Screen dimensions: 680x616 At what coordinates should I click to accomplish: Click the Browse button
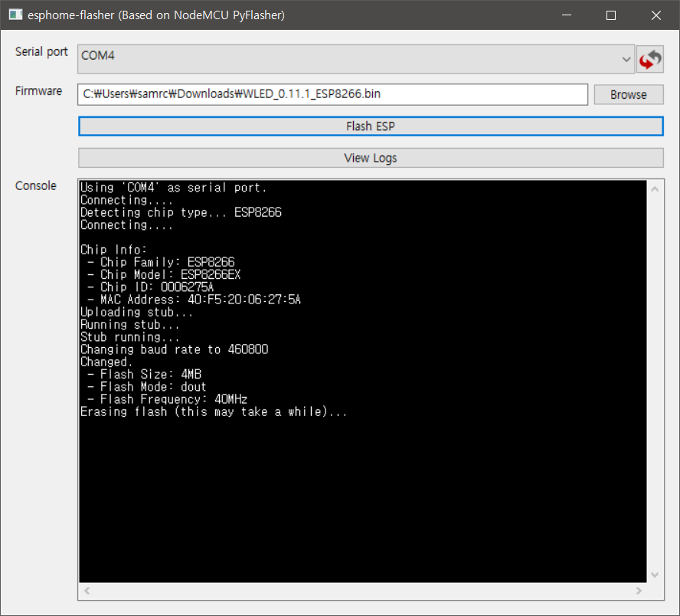(629, 94)
